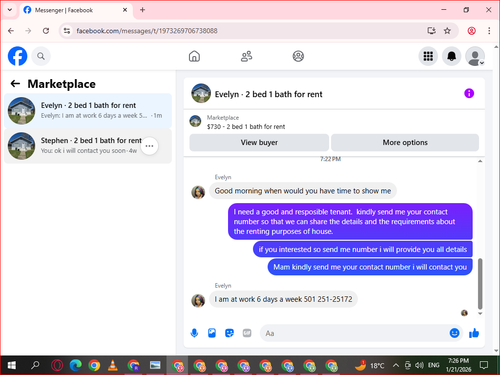Click the 'I need a good and resposible tenant' message
Image resolution: width=500 pixels, height=375 pixels.
point(350,221)
